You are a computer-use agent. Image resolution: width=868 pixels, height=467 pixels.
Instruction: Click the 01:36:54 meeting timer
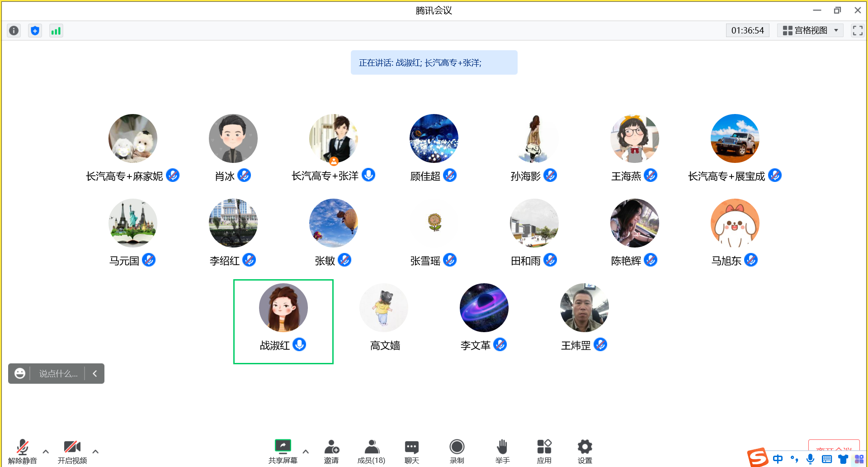747,30
